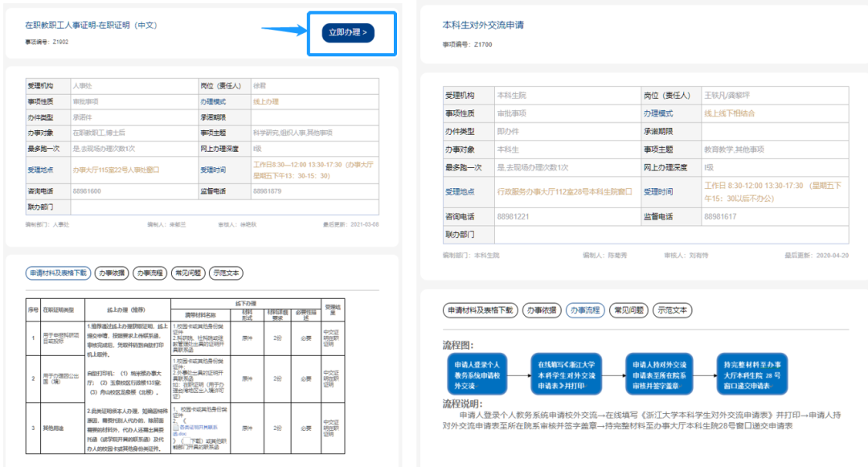Select 申请材料及表格下载 tab in right page

tap(480, 310)
